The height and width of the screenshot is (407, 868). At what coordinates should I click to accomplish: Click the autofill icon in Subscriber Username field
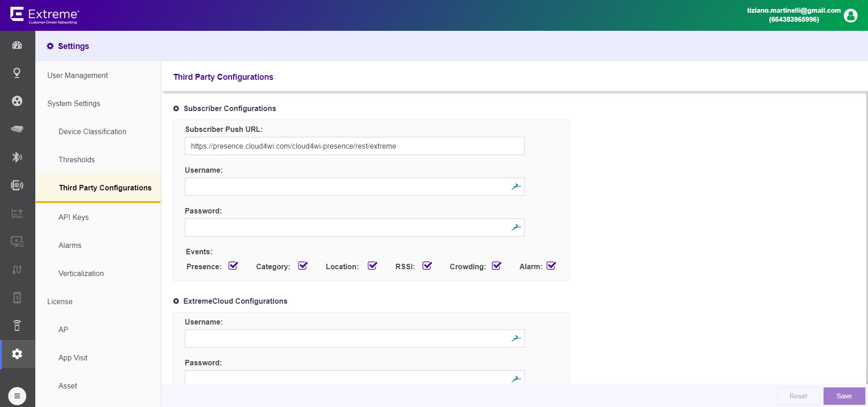(516, 187)
